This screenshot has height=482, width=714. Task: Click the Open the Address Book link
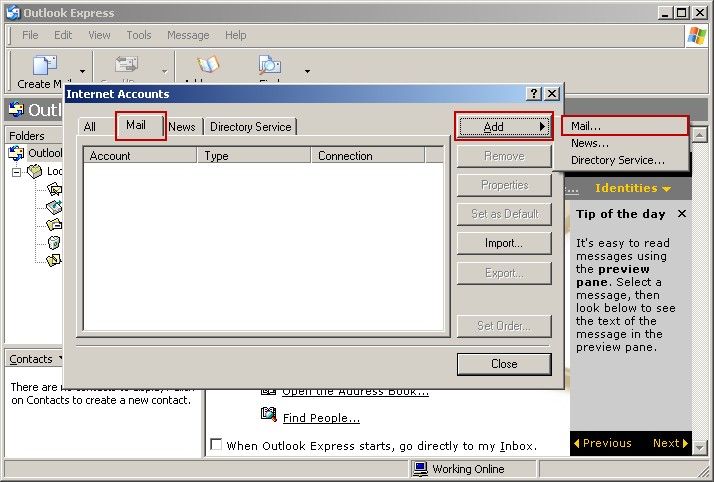[x=355, y=392]
